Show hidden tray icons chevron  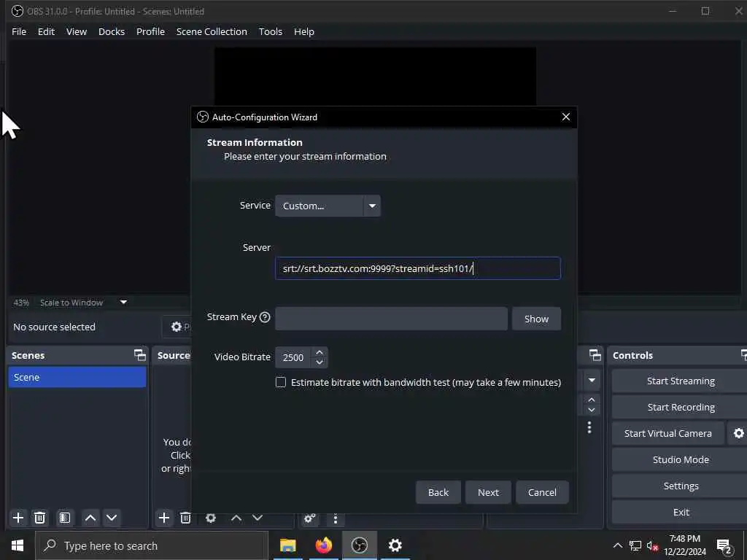[617, 546]
